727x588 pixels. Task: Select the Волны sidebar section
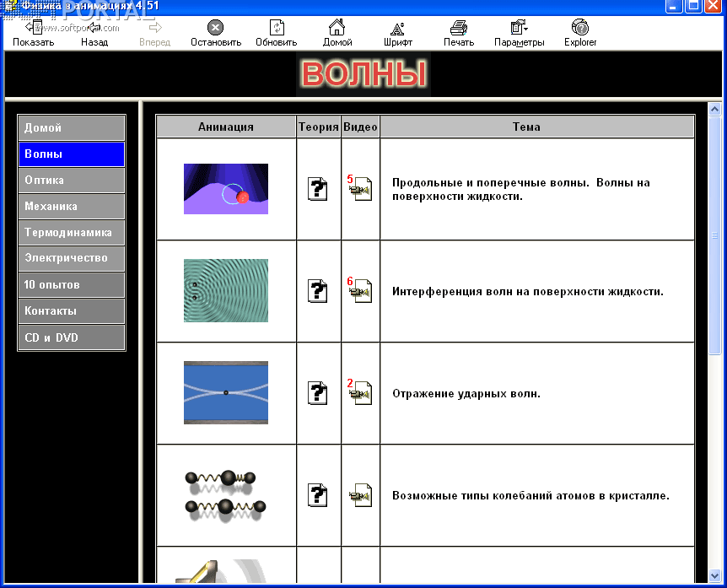pos(72,154)
